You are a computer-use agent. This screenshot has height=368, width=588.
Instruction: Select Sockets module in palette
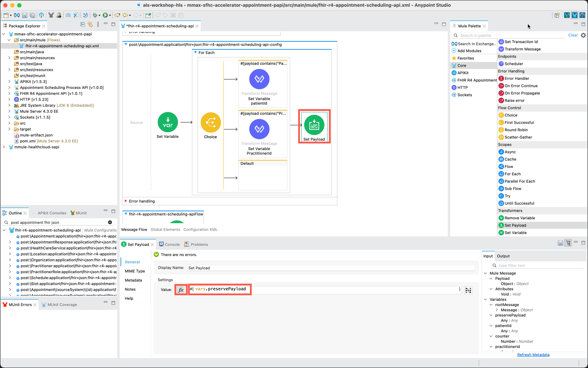[x=462, y=95]
